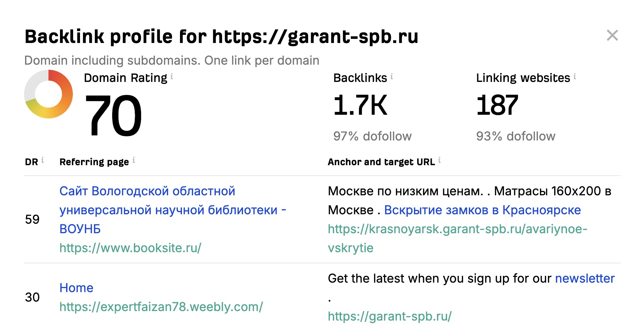Open the Home referring page link

(76, 288)
